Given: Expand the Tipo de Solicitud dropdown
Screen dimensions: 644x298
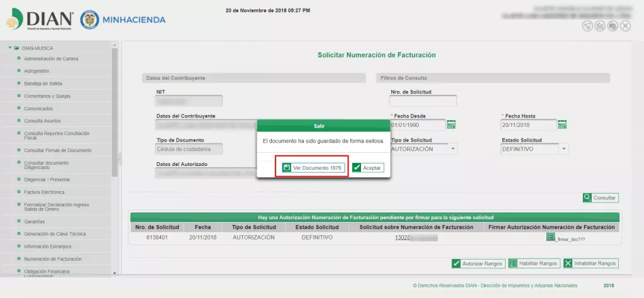Looking at the screenshot, I should click(x=453, y=149).
